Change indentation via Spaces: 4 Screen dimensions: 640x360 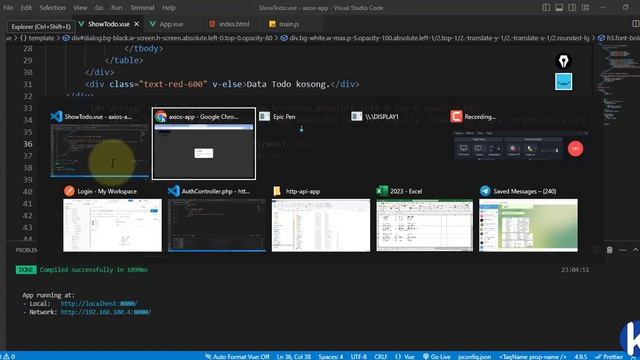coord(331,356)
